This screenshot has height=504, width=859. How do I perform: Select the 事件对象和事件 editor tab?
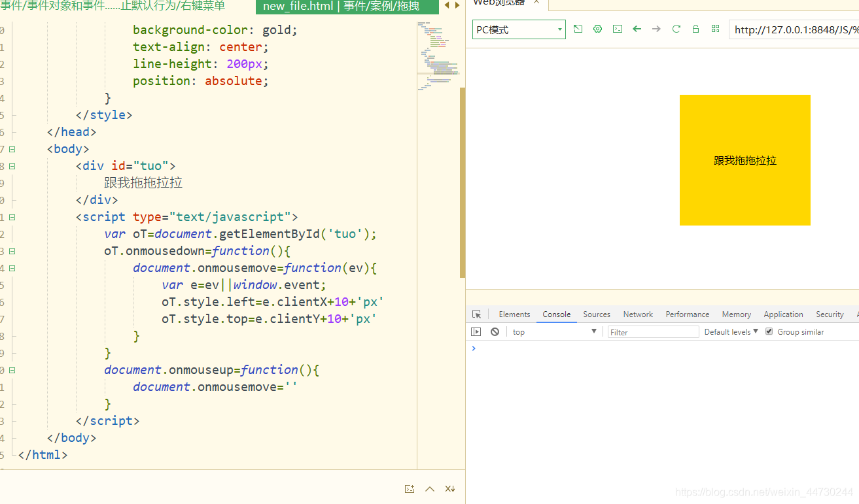click(x=113, y=6)
